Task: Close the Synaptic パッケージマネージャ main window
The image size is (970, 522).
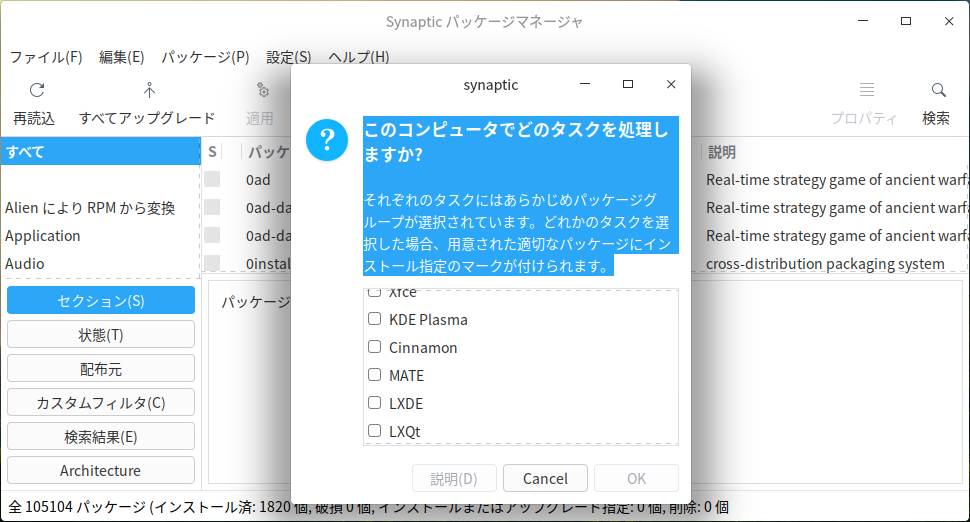Action: (949, 21)
